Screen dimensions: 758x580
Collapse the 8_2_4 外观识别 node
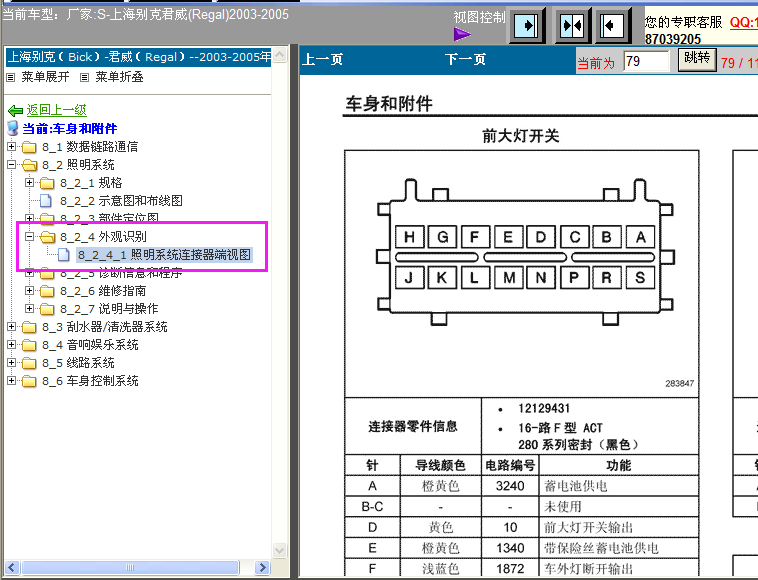coord(29,236)
